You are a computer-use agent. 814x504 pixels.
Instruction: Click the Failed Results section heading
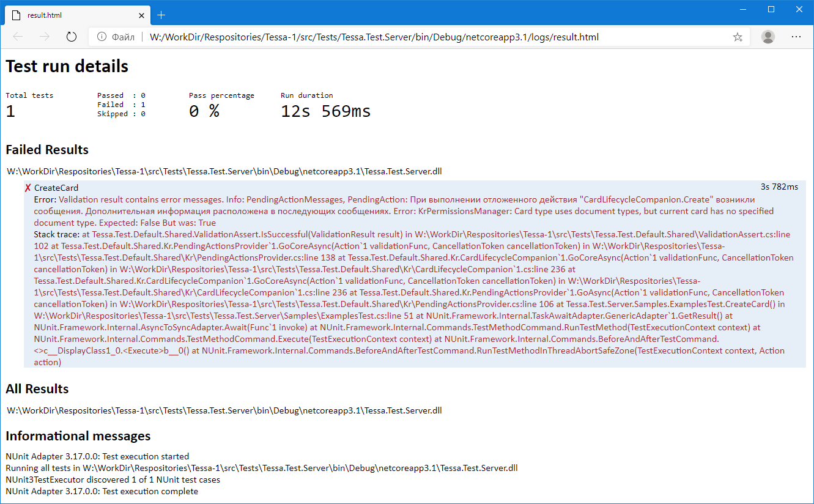[x=47, y=150]
